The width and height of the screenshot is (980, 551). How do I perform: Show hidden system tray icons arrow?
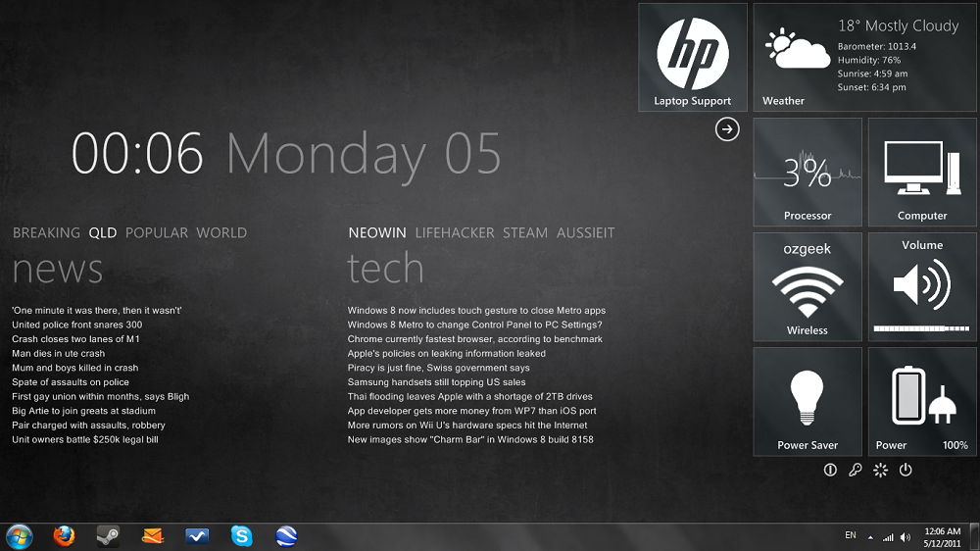[870, 537]
